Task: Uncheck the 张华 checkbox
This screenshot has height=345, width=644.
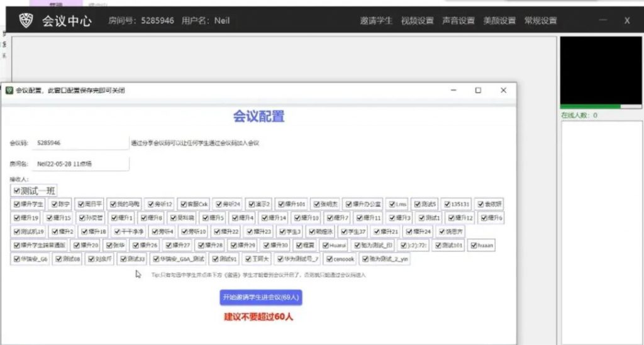Action: (x=109, y=246)
